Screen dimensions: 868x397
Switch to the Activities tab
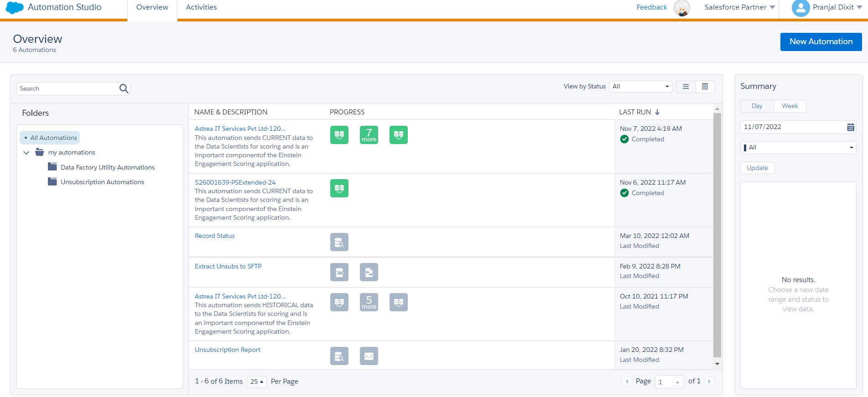202,7
